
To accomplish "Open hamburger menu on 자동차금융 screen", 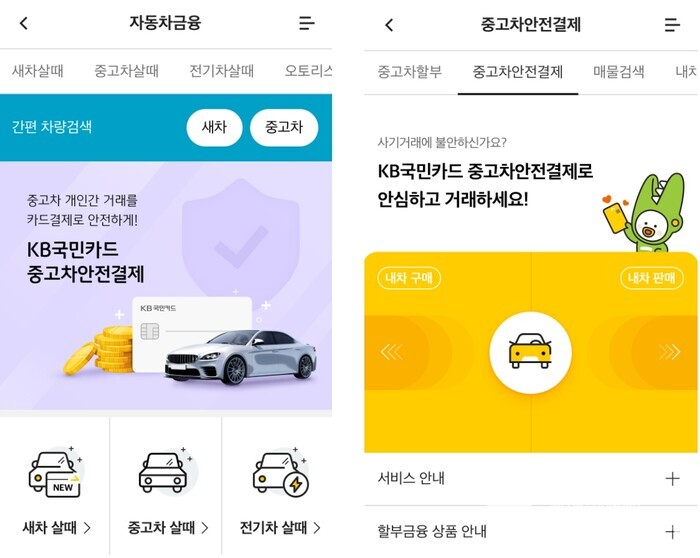I will pyautogui.click(x=307, y=23).
